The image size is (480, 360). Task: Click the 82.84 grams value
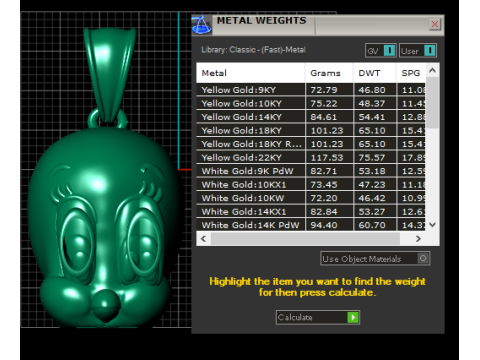point(324,212)
